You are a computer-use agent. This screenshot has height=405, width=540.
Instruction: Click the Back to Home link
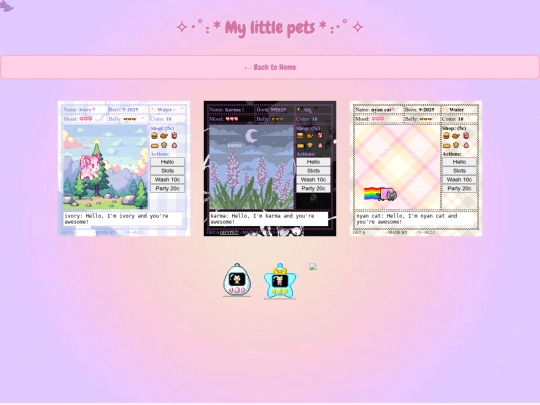click(x=270, y=67)
